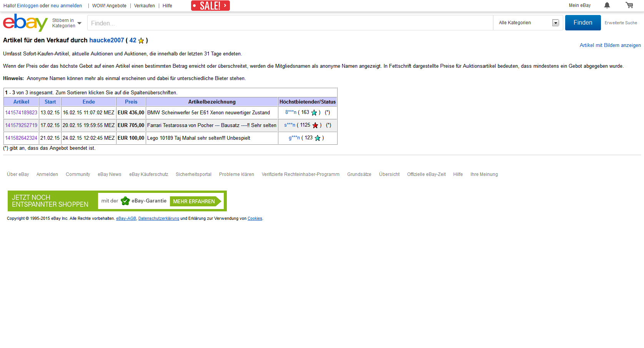
Task: Open the shopping cart icon
Action: [x=629, y=5]
